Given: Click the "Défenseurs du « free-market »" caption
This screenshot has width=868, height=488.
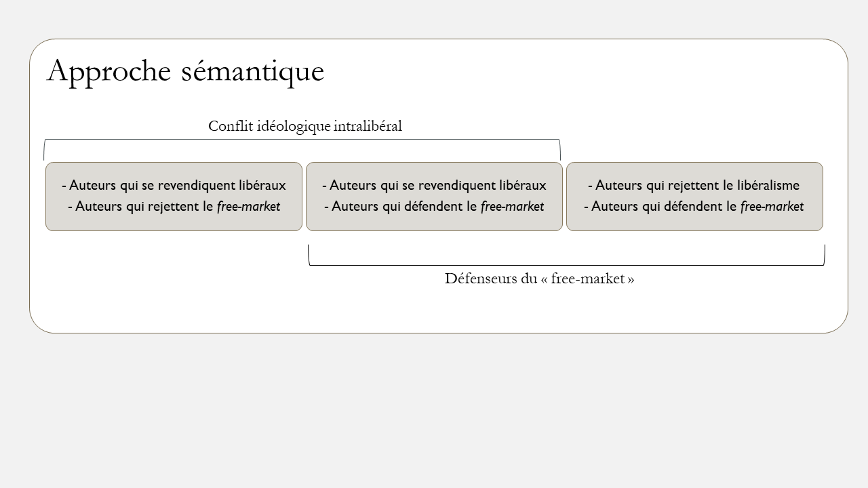Looking at the screenshot, I should [539, 279].
